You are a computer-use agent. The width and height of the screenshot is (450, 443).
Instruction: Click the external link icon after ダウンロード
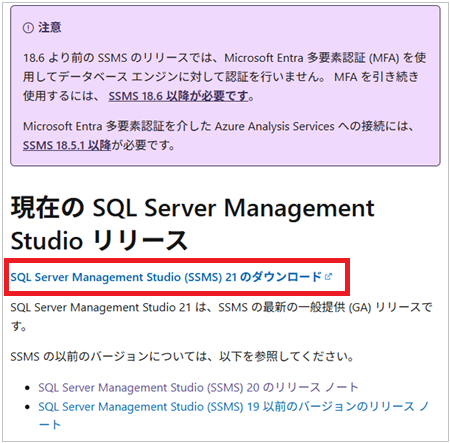pos(328,277)
